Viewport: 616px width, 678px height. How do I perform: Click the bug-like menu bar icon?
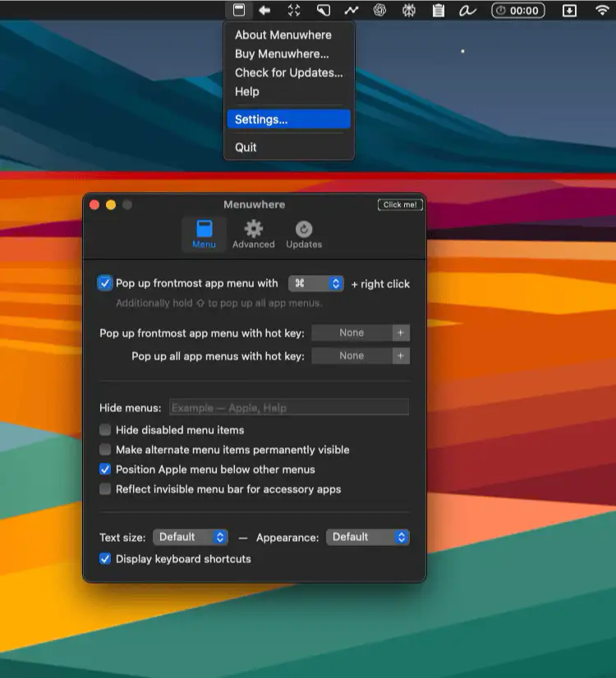409,10
